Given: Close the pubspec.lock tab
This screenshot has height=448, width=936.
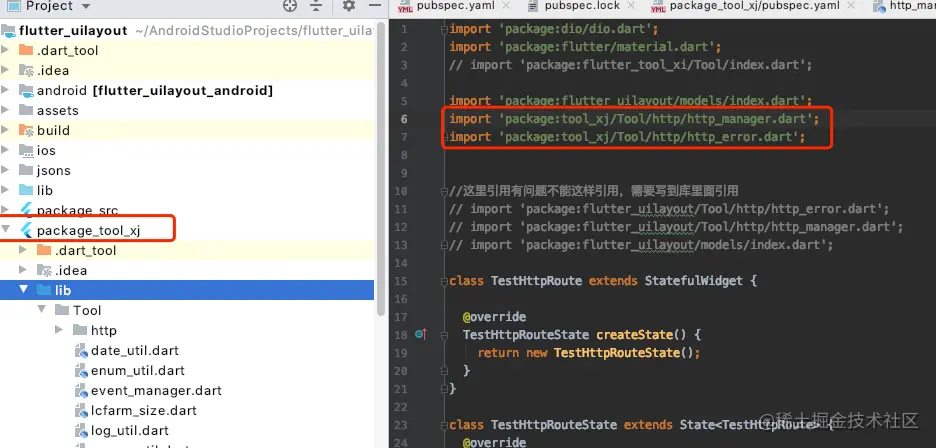Looking at the screenshot, I should point(633,5).
